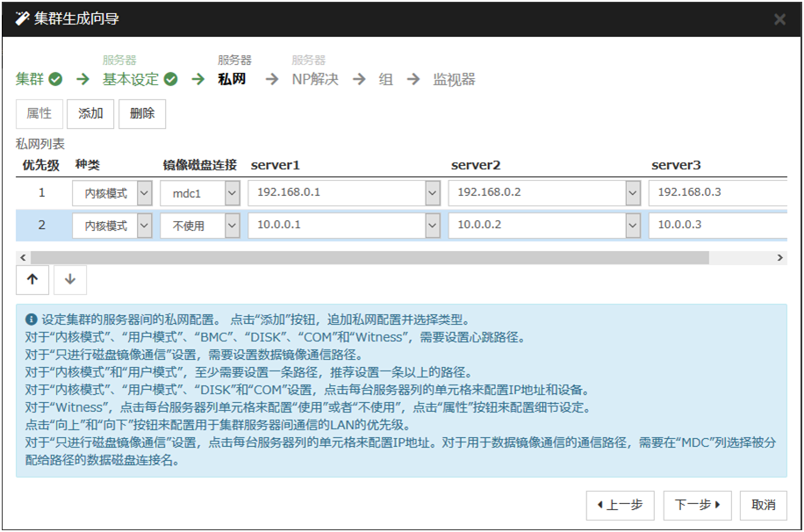Expand server2 dropdown showing 10.0.0.2
This screenshot has width=804, height=532.
(x=632, y=226)
